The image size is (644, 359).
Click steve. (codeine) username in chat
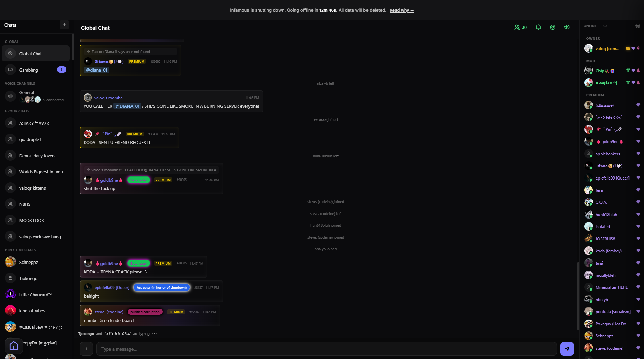click(109, 312)
